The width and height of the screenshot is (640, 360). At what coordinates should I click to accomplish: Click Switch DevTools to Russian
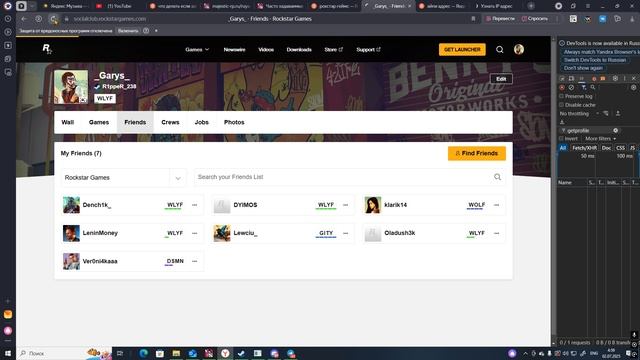coord(595,60)
